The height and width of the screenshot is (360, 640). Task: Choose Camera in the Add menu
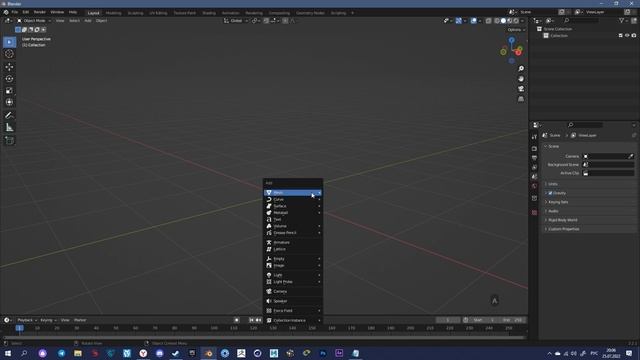[x=293, y=291]
